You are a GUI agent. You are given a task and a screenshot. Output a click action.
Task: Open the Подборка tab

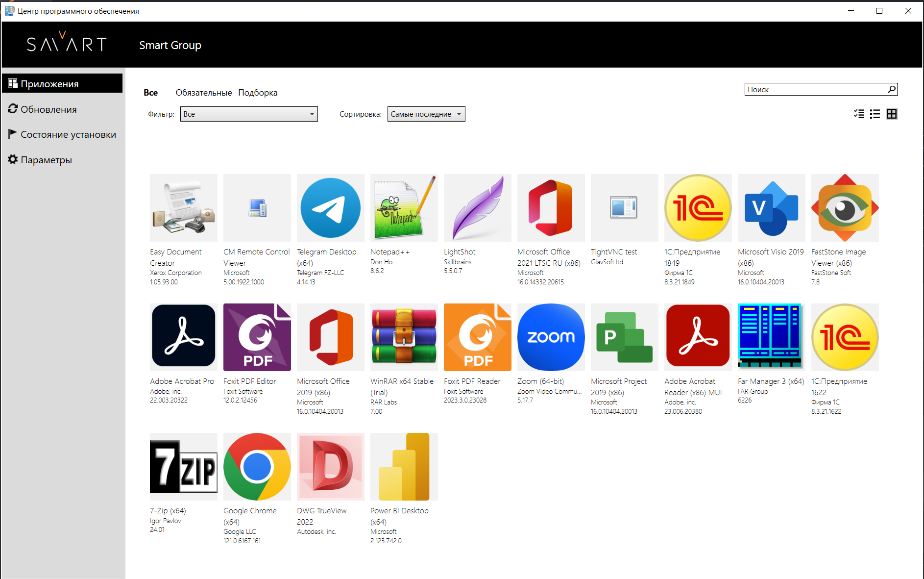coord(258,93)
